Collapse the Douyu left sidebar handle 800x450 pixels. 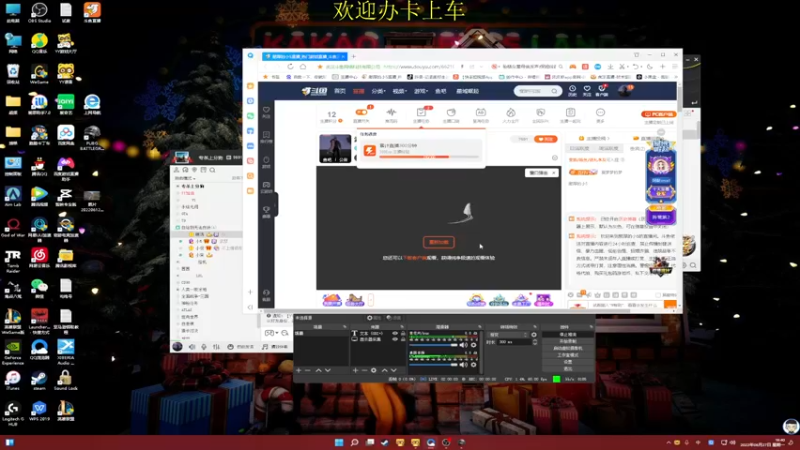point(276,204)
